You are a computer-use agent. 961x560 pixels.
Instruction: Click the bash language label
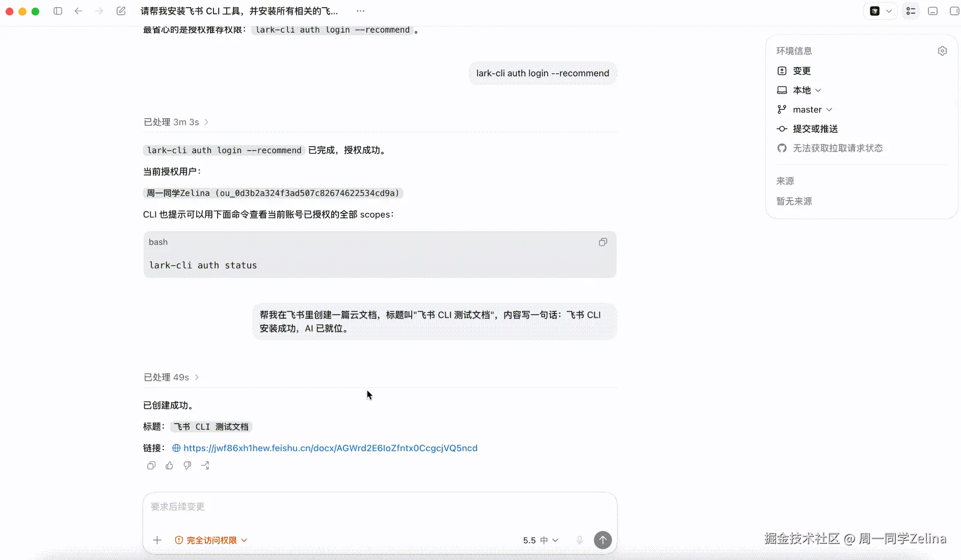point(158,242)
